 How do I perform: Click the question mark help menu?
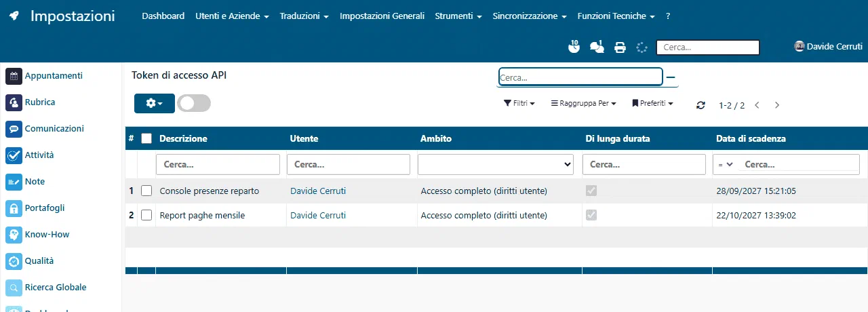[668, 16]
